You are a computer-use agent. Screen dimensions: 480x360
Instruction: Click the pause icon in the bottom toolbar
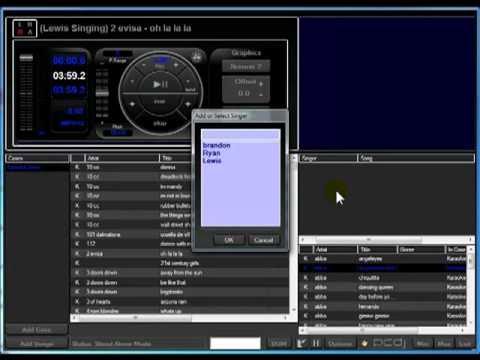pos(316,343)
